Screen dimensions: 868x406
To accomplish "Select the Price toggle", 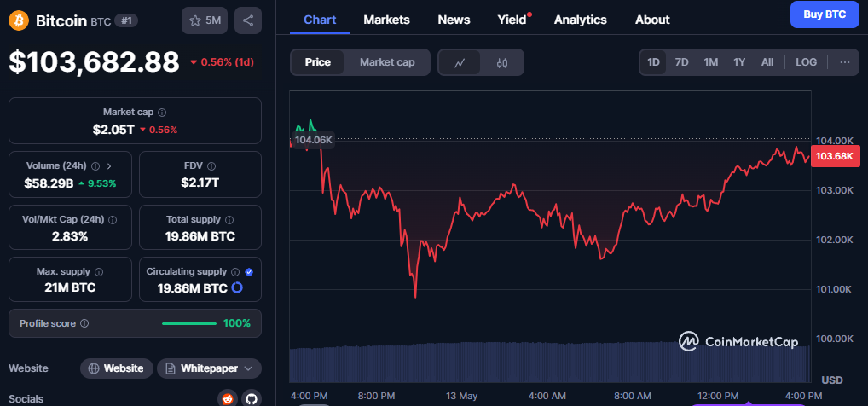I will 318,62.
